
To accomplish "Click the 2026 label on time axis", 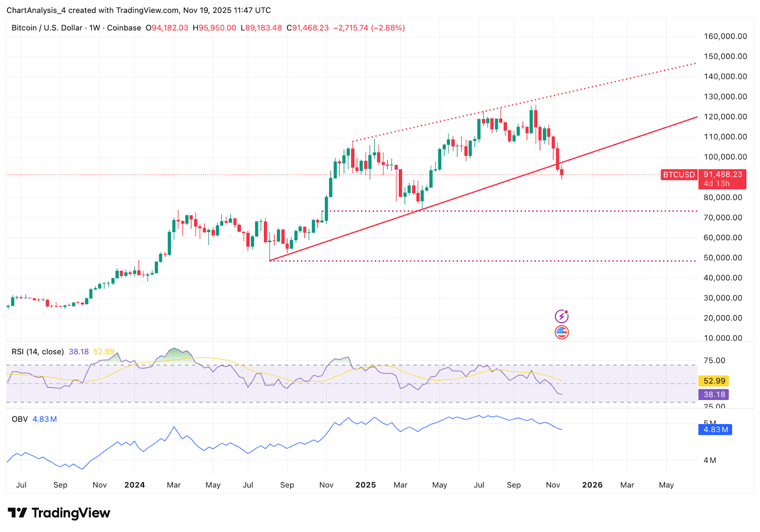I will click(592, 485).
